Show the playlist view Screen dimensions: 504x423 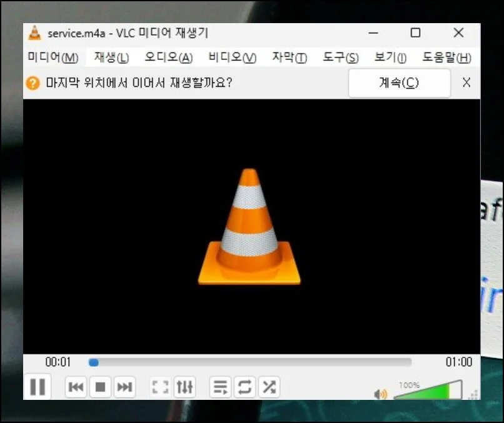point(219,387)
